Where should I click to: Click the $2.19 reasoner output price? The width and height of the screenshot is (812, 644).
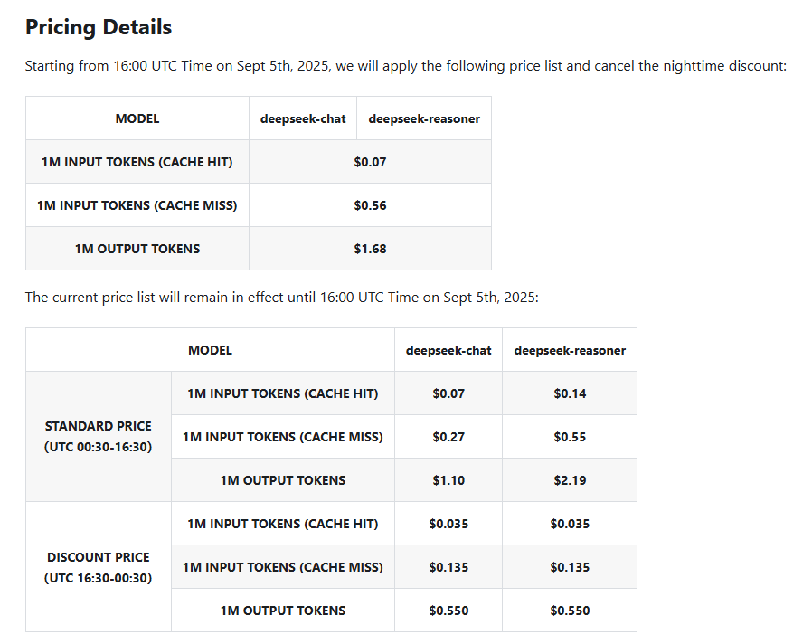(x=570, y=480)
